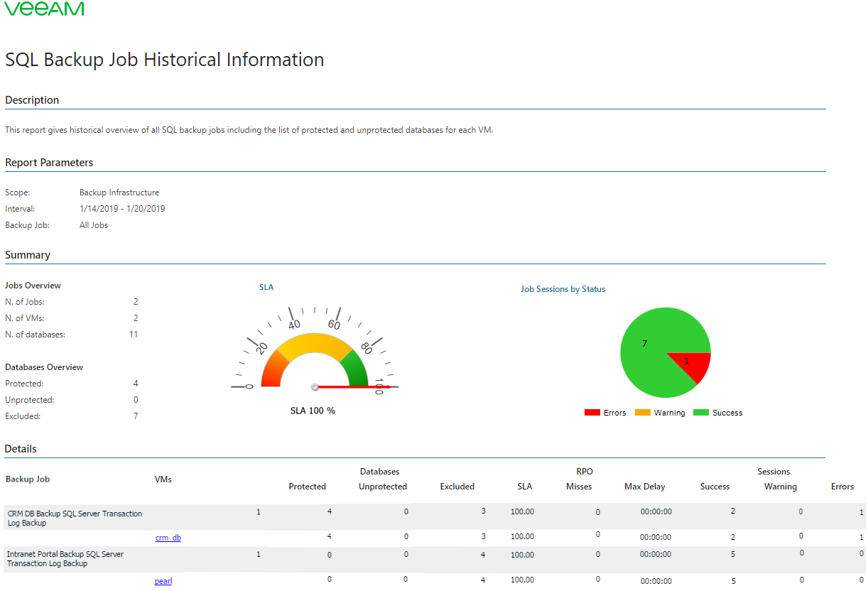
Task: Click the 'Warning' legend label under the pie chart
Action: 670,413
